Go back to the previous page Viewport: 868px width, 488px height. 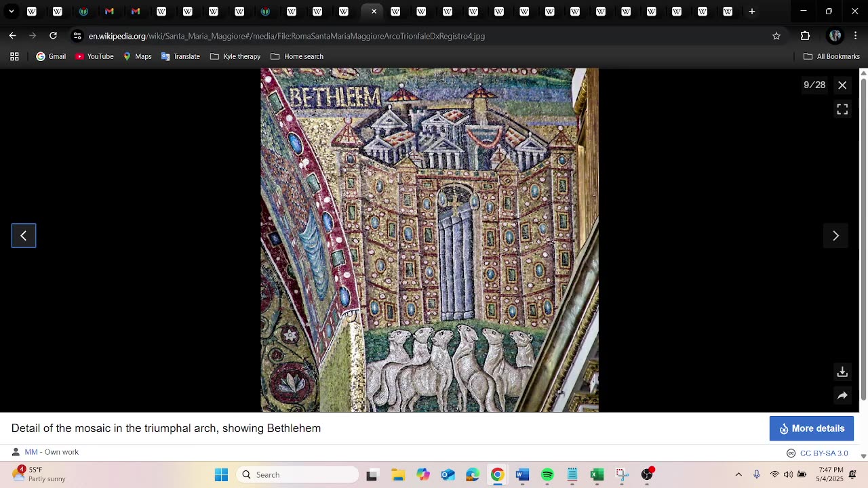pyautogui.click(x=12, y=36)
